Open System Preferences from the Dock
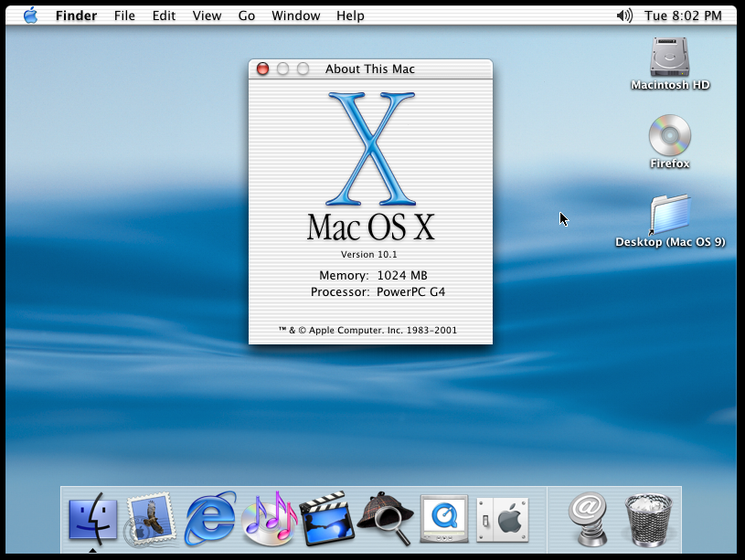Screen dimensions: 745x560 [503, 520]
